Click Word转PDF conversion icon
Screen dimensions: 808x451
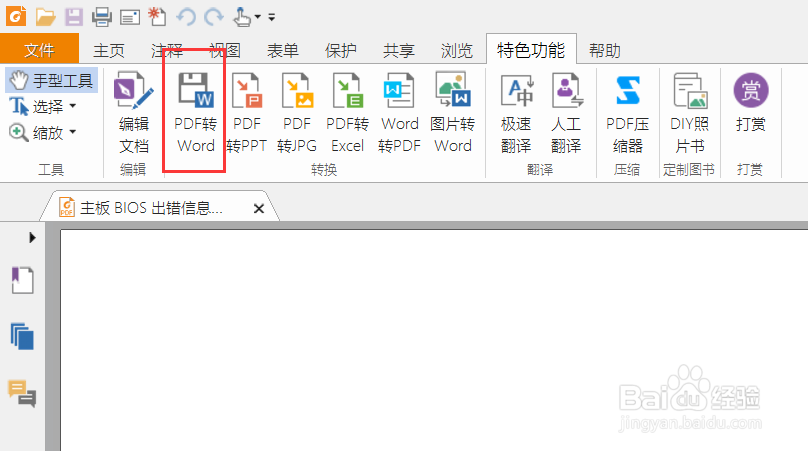click(399, 112)
